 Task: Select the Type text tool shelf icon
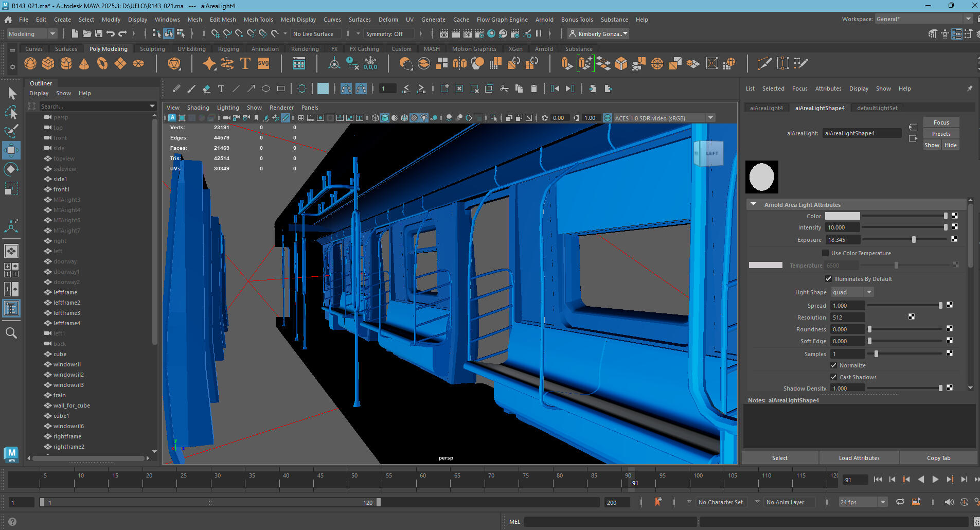245,63
